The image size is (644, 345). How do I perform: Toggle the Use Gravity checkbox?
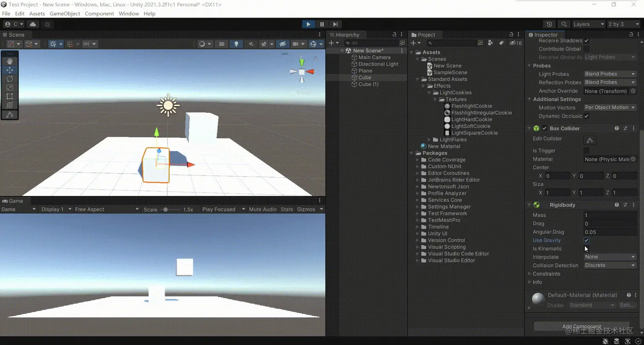click(x=586, y=240)
